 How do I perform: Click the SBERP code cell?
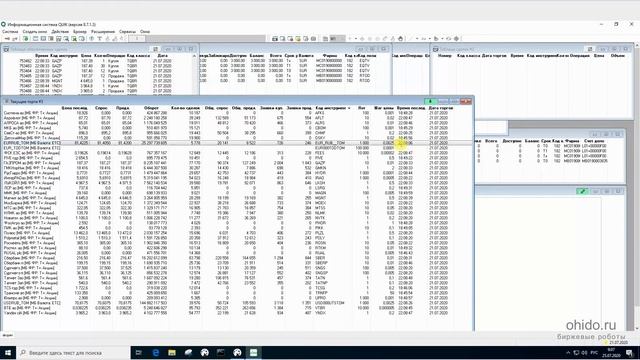(x=321, y=263)
